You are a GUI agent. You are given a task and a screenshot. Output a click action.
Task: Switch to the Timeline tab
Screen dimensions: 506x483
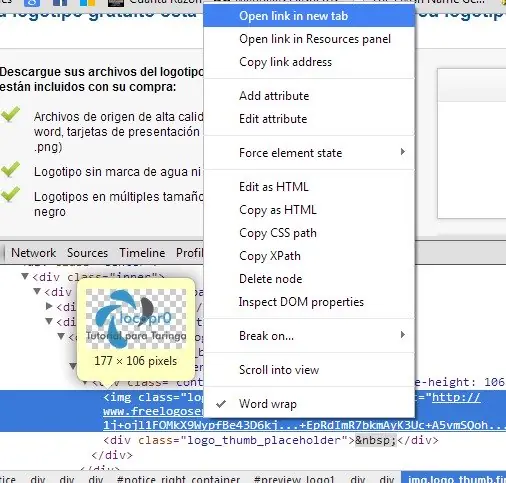tap(142, 253)
